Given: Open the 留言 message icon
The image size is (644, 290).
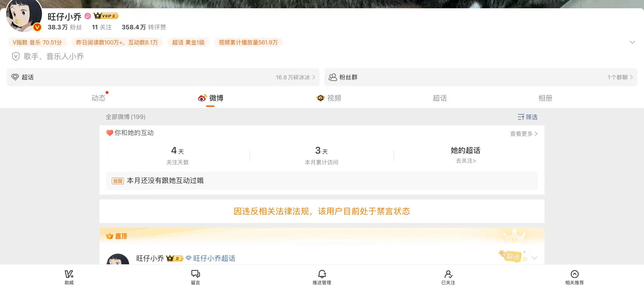Looking at the screenshot, I should (195, 274).
